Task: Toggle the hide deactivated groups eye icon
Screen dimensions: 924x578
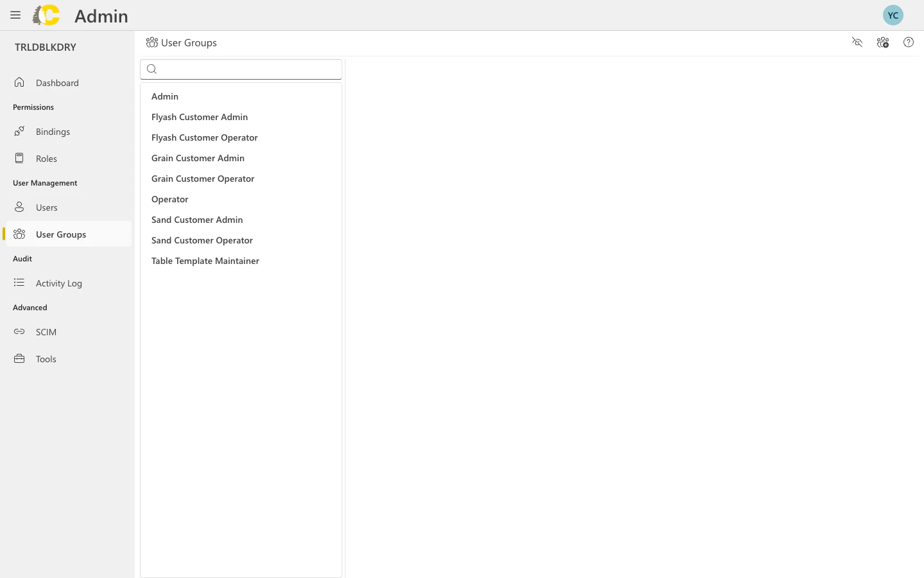Action: 857,42
